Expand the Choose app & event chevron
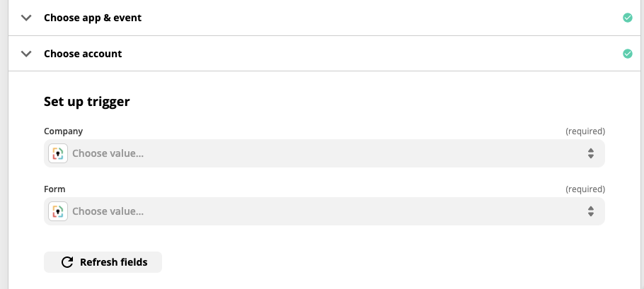The width and height of the screenshot is (644, 289). [x=26, y=18]
